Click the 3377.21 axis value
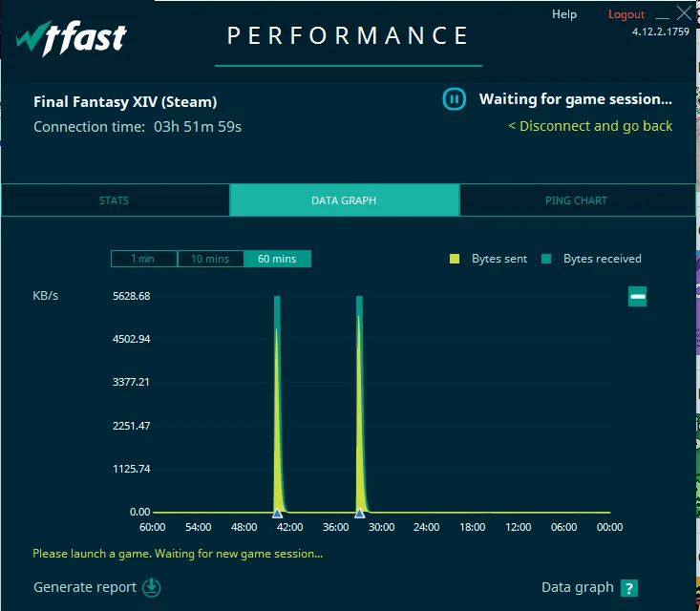700x611 pixels. (131, 382)
